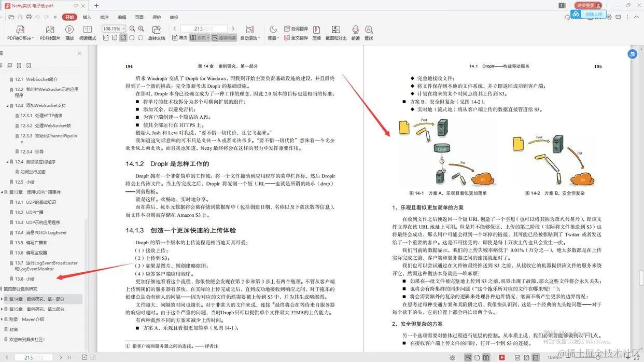This screenshot has height=362, width=644.
Task: Switch to 阅读模式 reading mode
Action: coord(88,33)
